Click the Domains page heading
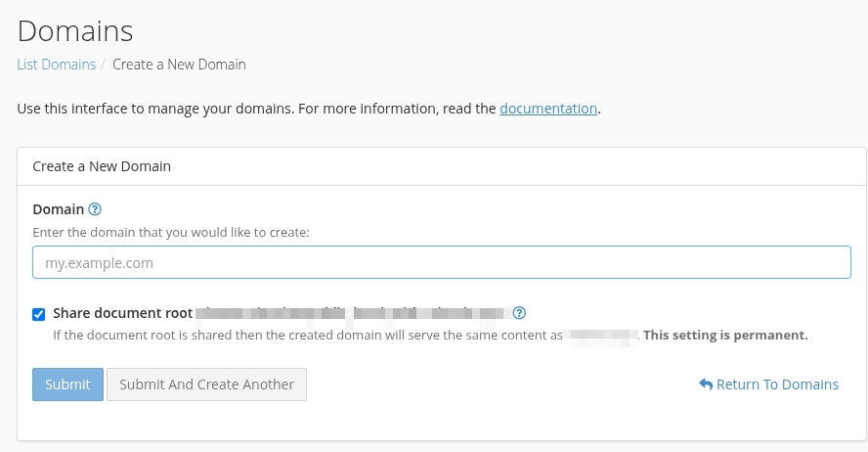The image size is (868, 452). pyautogui.click(x=75, y=30)
